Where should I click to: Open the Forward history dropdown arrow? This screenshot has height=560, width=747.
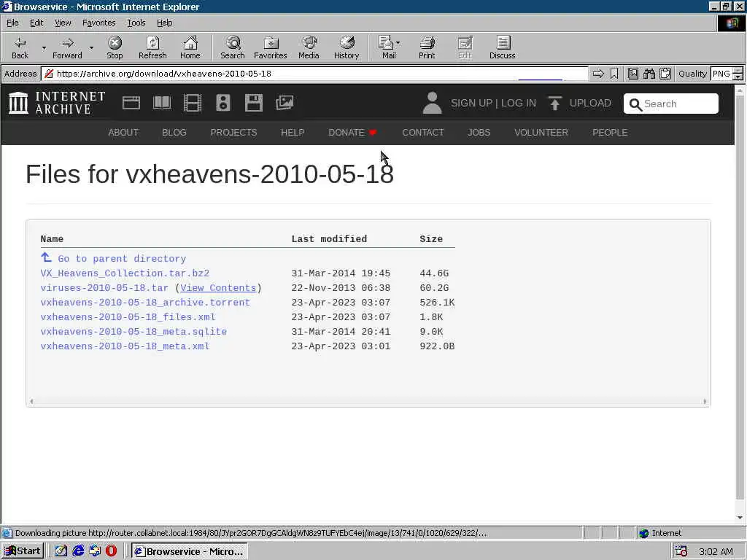pos(91,47)
